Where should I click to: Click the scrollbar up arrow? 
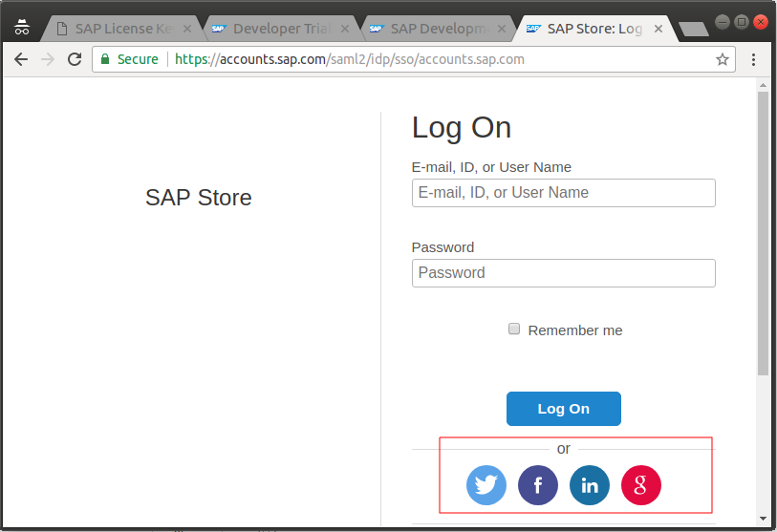[x=763, y=85]
